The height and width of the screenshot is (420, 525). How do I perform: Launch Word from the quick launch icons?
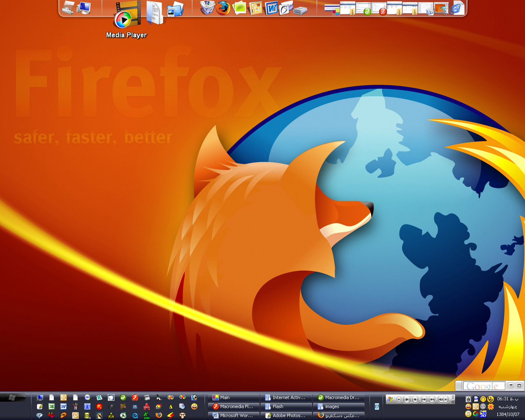63,406
